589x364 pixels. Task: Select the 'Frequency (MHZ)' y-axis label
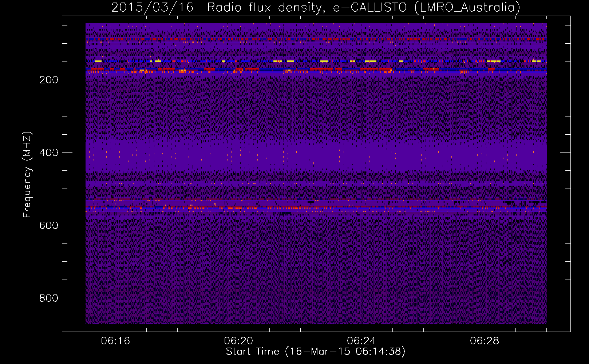click(x=27, y=175)
